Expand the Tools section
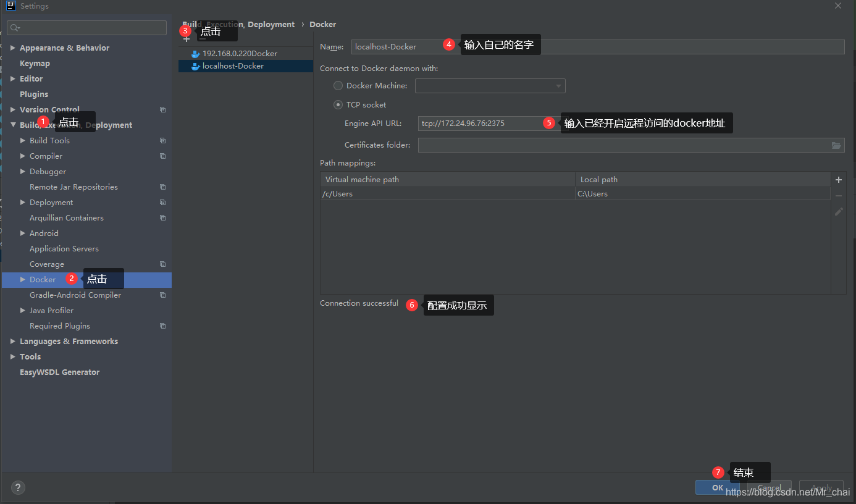The width and height of the screenshot is (856, 504). pos(14,357)
